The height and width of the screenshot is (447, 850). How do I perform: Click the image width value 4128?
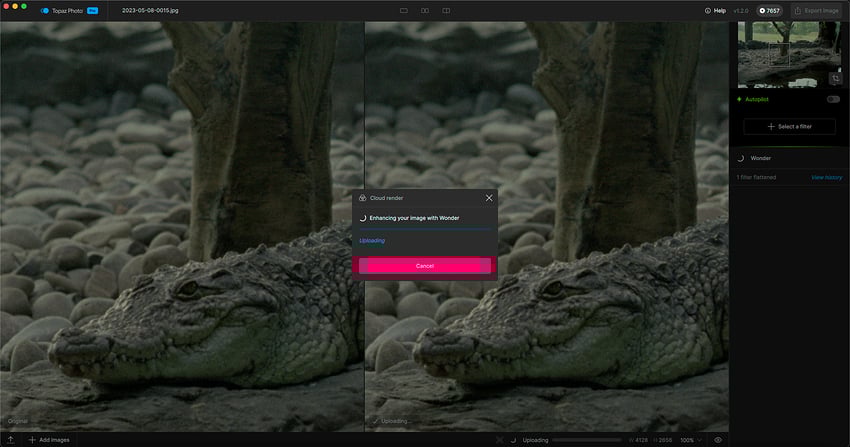(641, 440)
